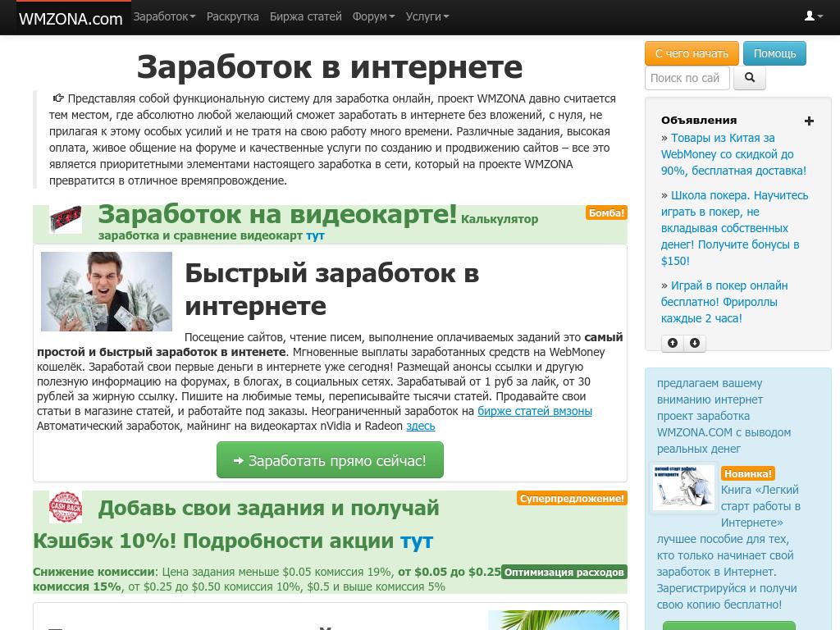Go to WMZONA.com home logo
Image resolution: width=840 pixels, height=630 pixels.
(71, 19)
